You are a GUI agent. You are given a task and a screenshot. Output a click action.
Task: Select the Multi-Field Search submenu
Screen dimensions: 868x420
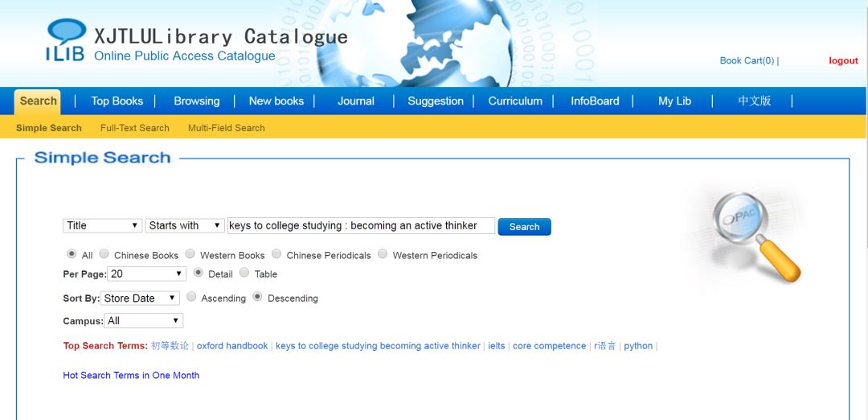click(227, 128)
